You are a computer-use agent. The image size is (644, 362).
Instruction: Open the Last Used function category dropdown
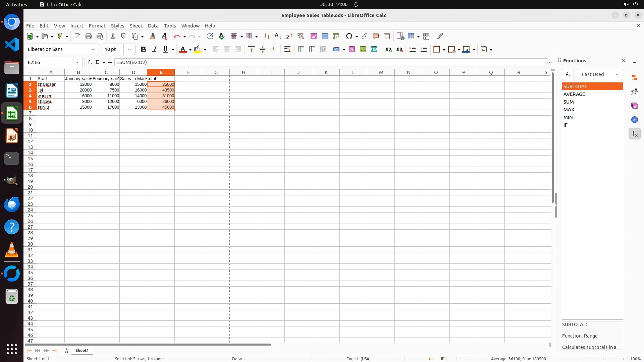click(600, 74)
